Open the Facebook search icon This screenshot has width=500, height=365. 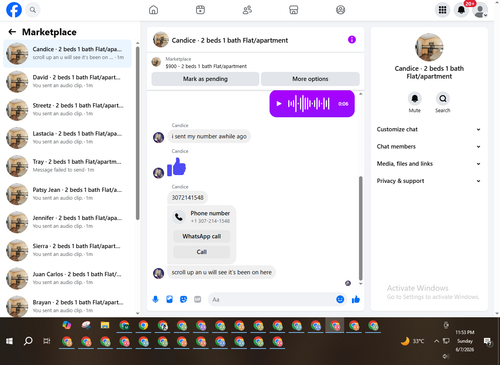33,10
